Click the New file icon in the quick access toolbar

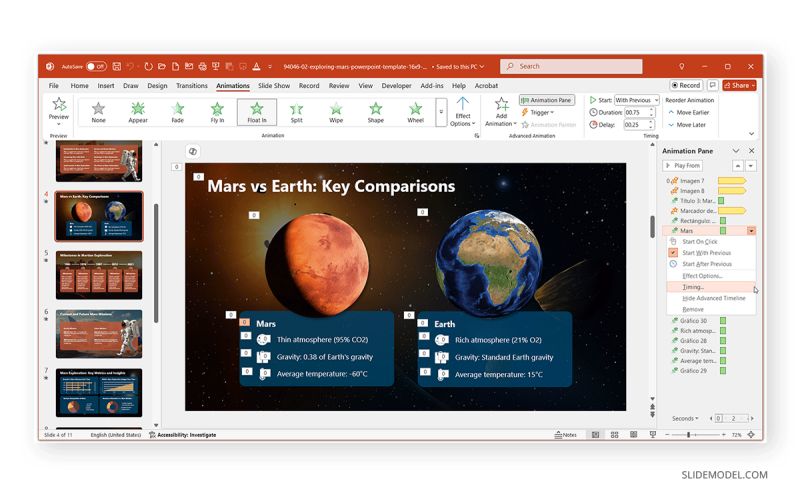coord(176,66)
